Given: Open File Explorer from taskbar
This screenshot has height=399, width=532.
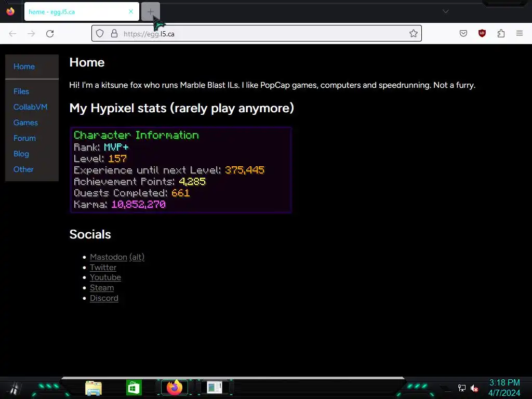Looking at the screenshot, I should click(x=94, y=388).
